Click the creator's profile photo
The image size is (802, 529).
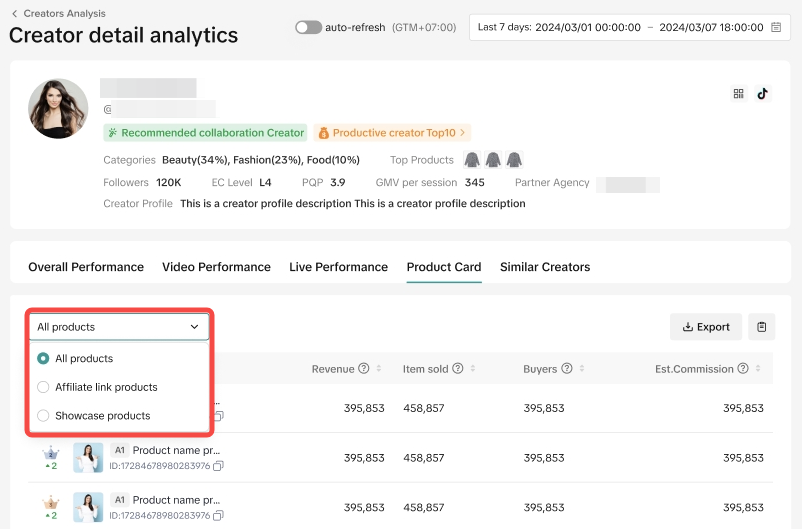pos(58,108)
